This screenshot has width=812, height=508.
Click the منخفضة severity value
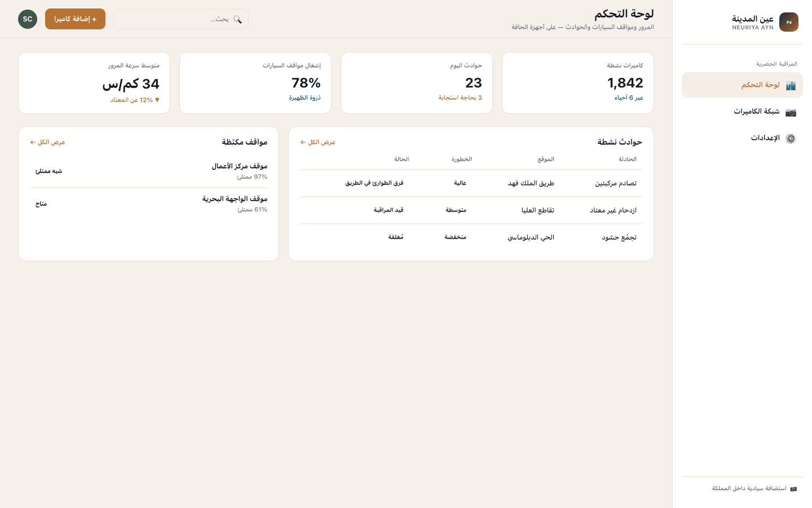point(455,237)
